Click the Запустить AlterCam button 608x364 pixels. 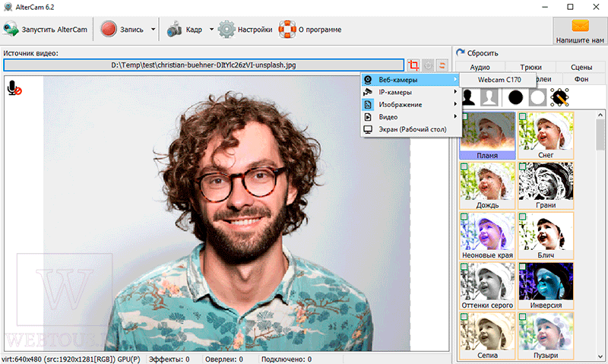tap(46, 30)
